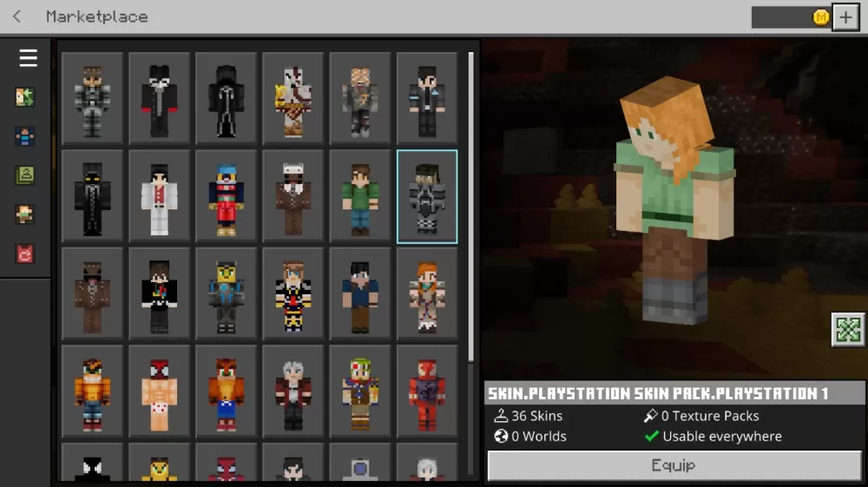The height and width of the screenshot is (487, 868).
Task: Select the green-haired adventurer skin
Action: [360, 392]
